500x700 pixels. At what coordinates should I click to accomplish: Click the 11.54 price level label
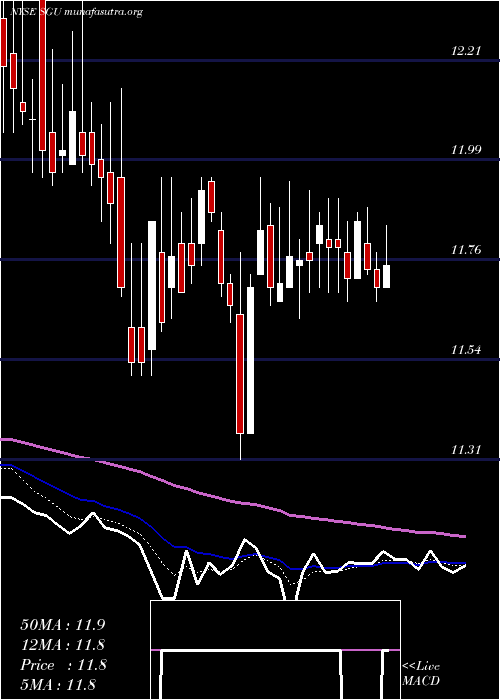coord(466,350)
